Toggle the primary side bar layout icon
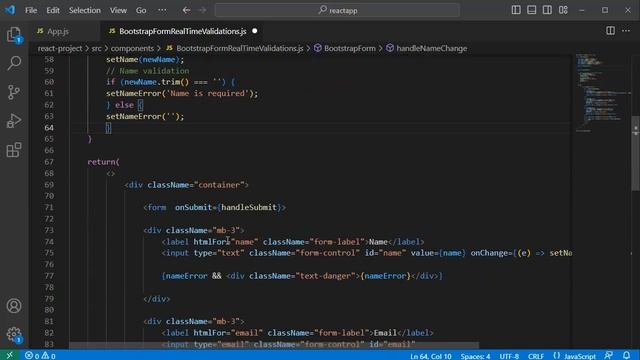This screenshot has height=360, width=640. pos(516,10)
